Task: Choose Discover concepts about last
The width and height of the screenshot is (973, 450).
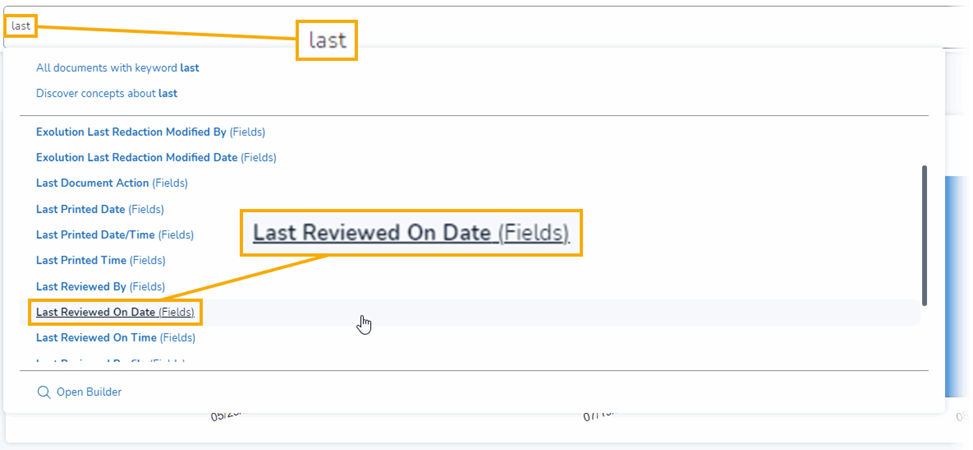Action: (x=107, y=94)
